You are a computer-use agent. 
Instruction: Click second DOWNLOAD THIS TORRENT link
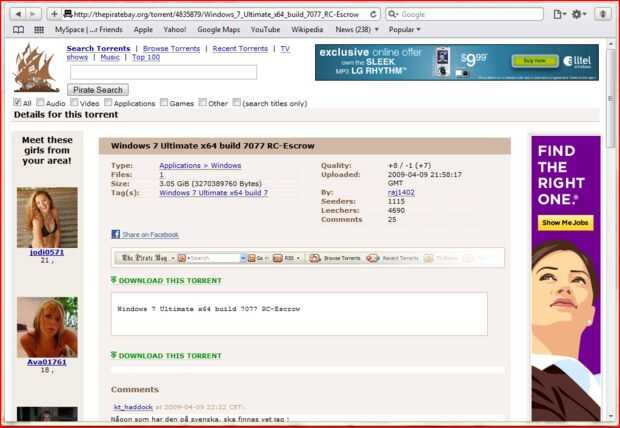(x=170, y=356)
